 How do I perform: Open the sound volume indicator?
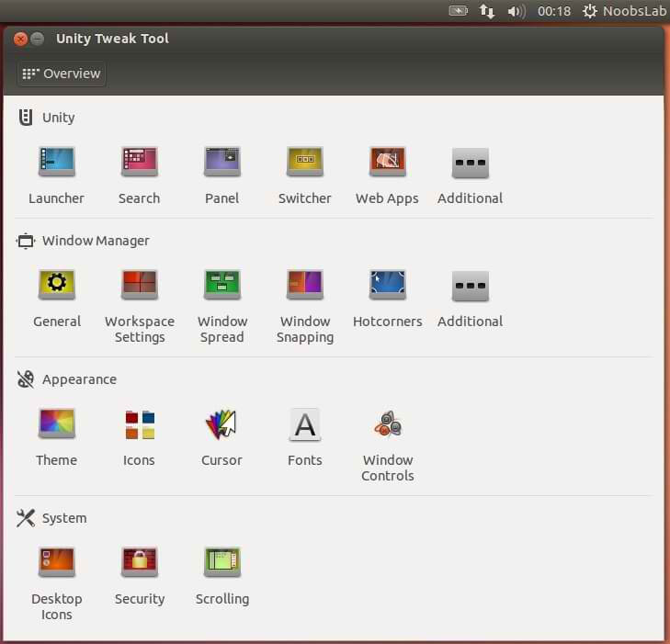[x=517, y=11]
